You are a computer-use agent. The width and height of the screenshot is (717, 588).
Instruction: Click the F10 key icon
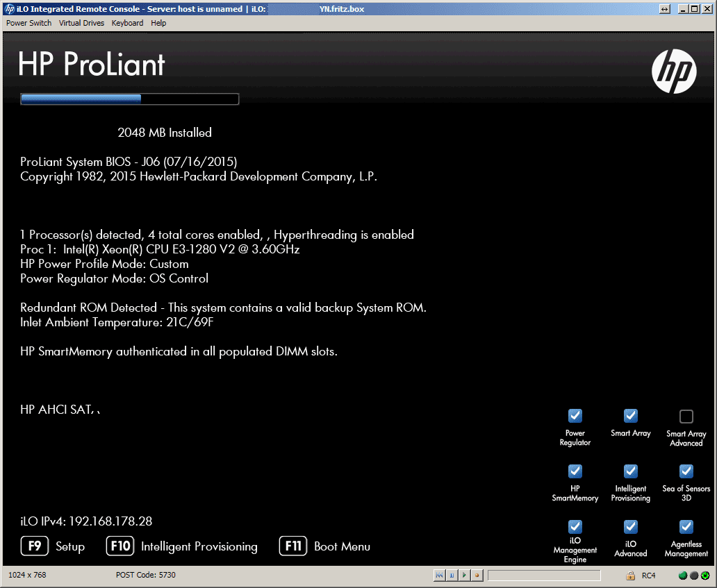pyautogui.click(x=120, y=546)
